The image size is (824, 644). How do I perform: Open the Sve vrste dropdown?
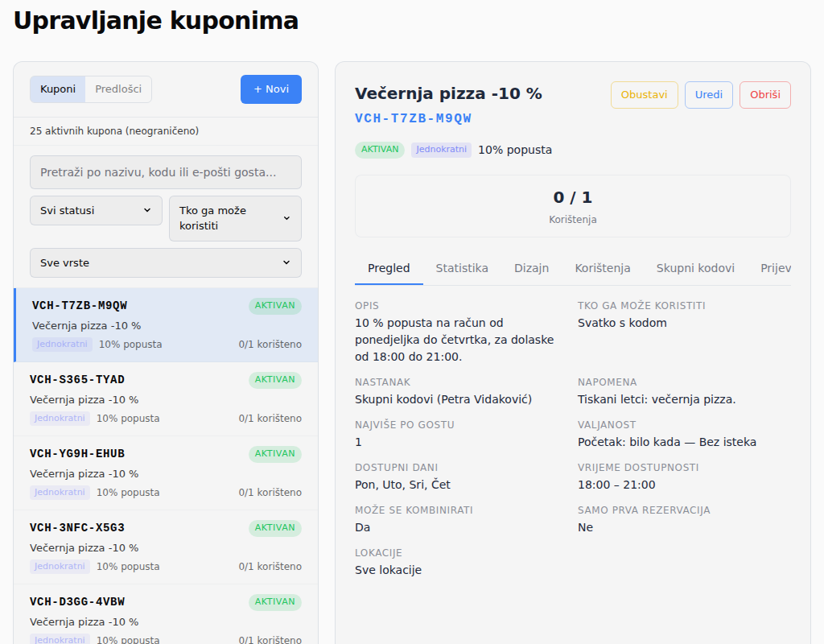click(x=166, y=263)
